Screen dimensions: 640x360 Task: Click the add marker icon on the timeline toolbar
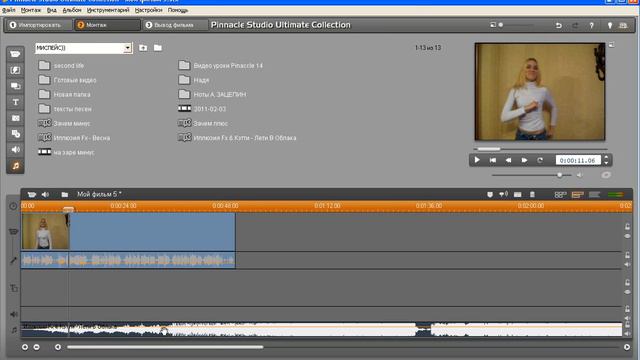490,195
